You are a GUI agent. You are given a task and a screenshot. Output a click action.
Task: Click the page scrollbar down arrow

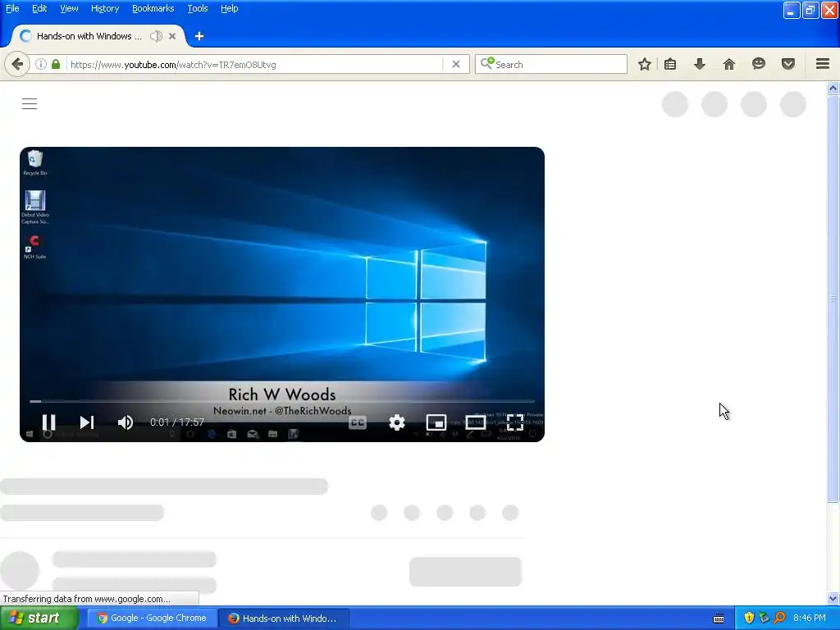pos(833,598)
